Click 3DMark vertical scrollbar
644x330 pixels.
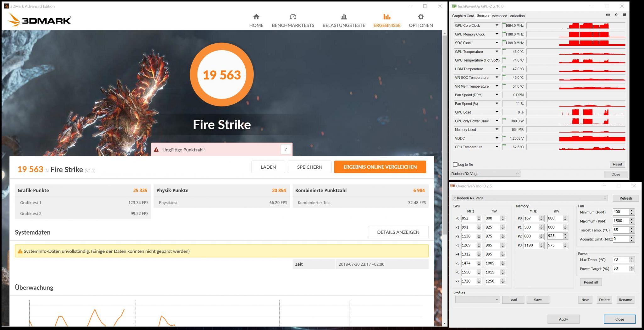[x=445, y=135]
